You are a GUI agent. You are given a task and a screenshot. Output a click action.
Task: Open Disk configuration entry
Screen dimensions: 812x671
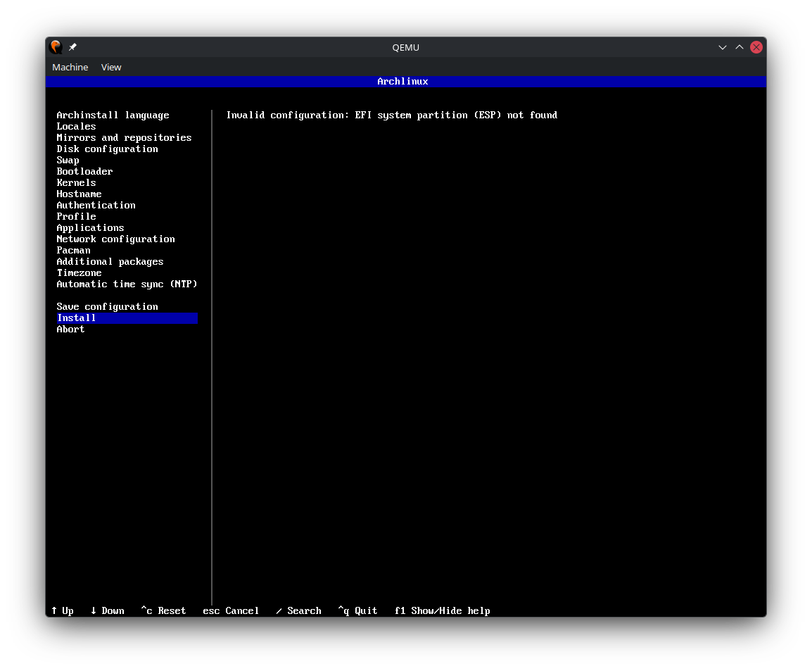point(107,149)
